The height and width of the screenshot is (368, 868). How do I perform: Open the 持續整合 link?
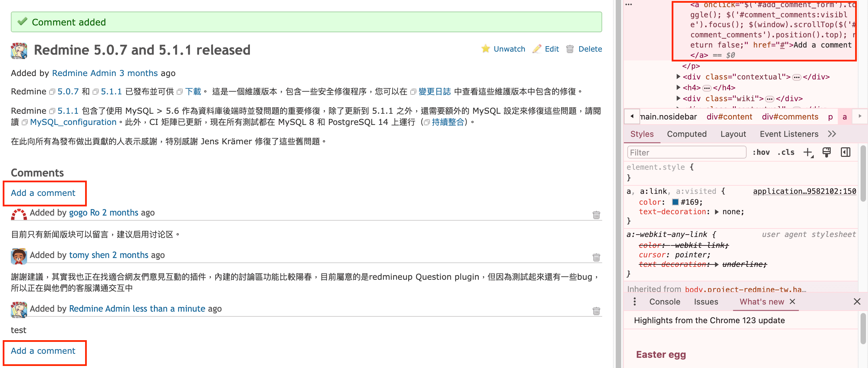tap(448, 122)
